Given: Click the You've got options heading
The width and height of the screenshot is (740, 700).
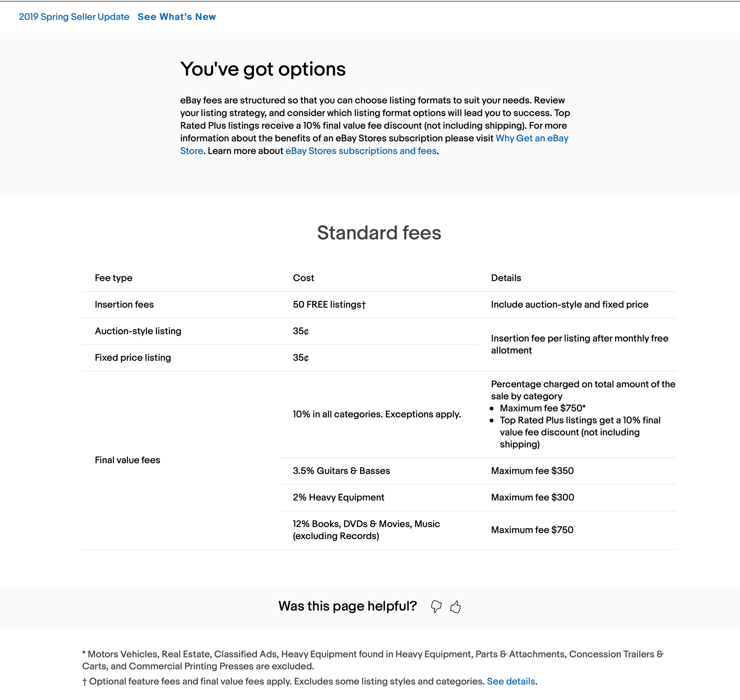Looking at the screenshot, I should click(x=263, y=70).
